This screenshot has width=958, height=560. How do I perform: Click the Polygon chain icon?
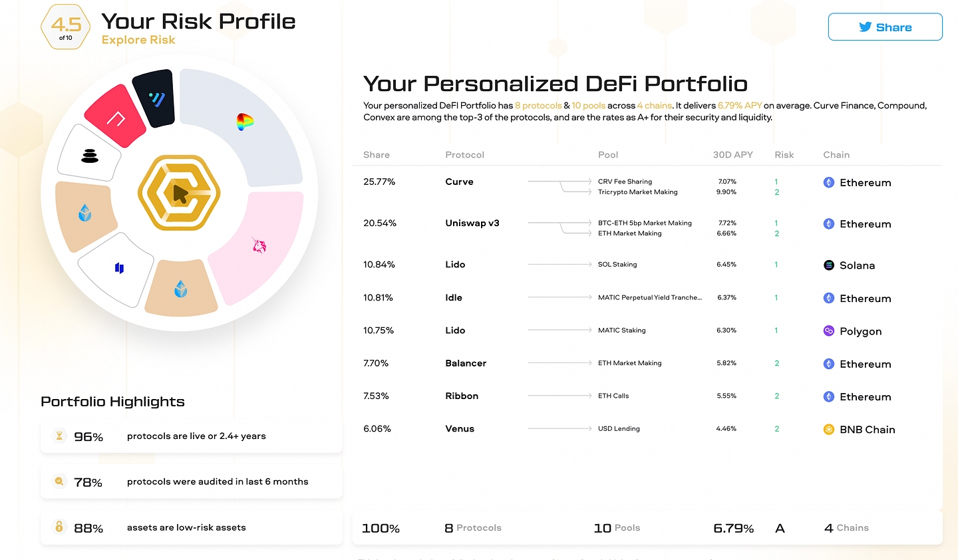[x=829, y=331]
